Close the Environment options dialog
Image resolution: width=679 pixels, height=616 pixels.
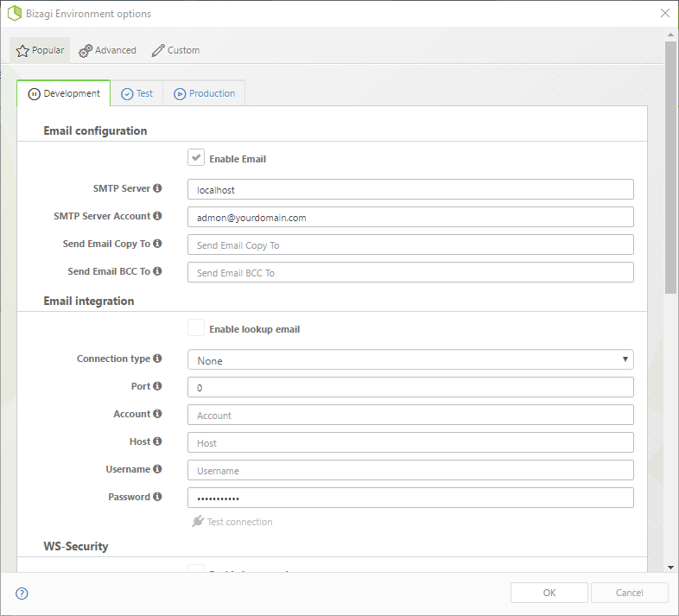point(665,13)
